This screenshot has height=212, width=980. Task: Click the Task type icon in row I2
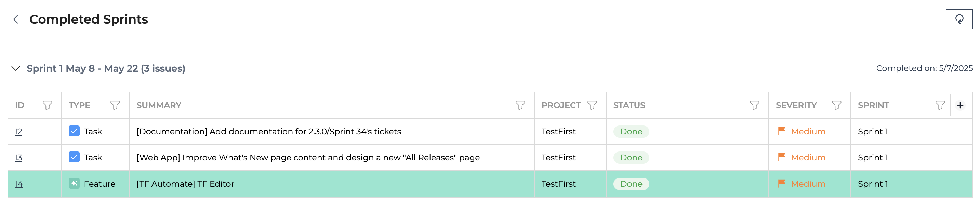[74, 131]
